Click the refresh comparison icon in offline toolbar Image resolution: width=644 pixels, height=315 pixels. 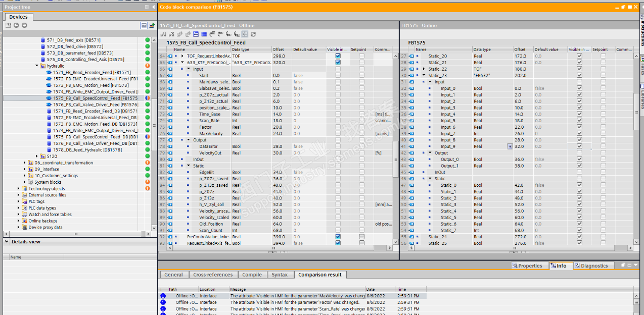pyautogui.click(x=253, y=34)
